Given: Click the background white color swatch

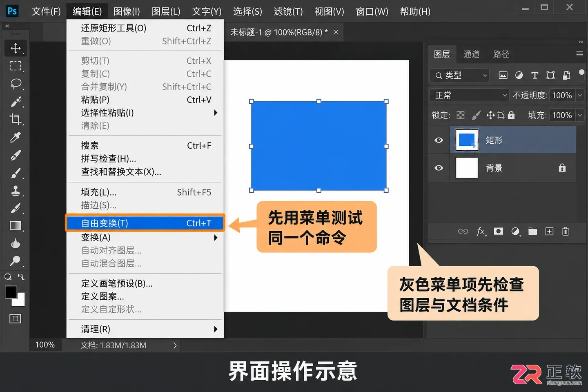Looking at the screenshot, I should 20,301.
